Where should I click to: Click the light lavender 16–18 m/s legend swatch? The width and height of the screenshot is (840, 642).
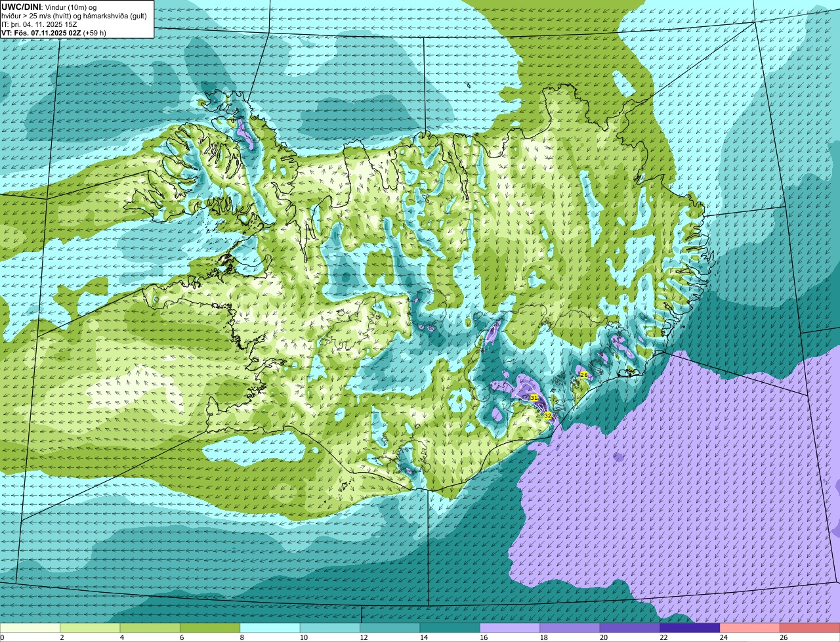(510, 628)
